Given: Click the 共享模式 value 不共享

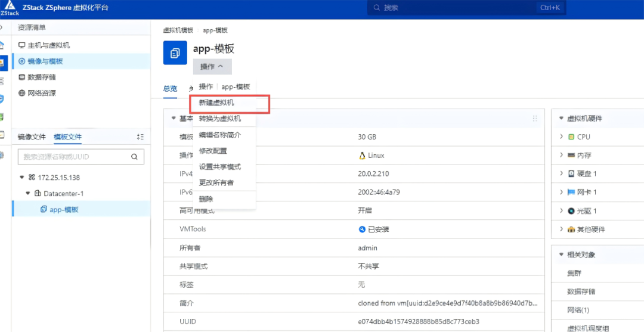Looking at the screenshot, I should [369, 266].
